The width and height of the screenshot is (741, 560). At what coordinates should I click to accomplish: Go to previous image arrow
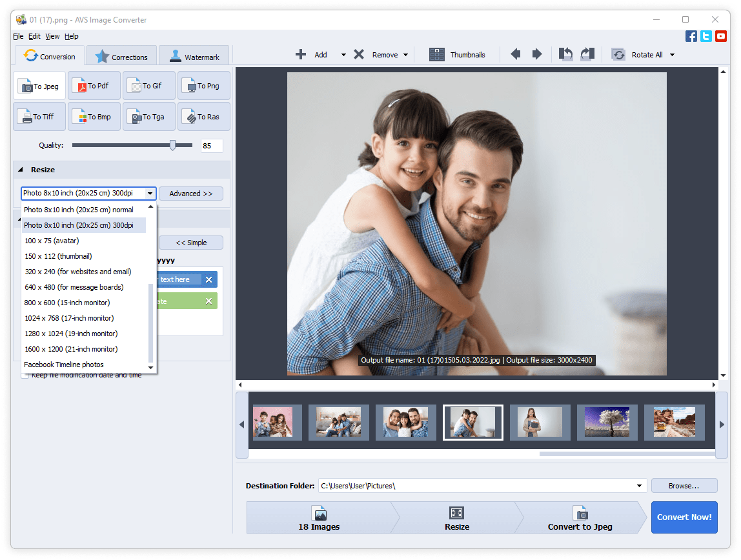tap(516, 54)
